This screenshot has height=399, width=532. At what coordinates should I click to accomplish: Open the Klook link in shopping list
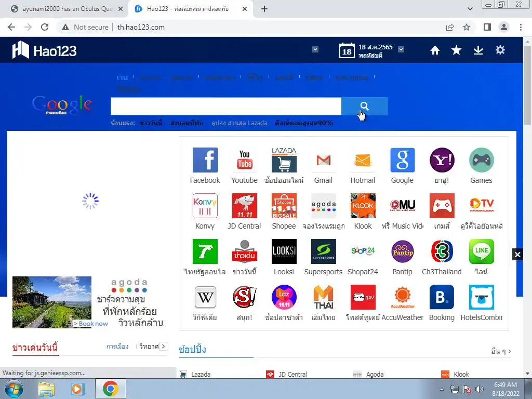pos(461,374)
